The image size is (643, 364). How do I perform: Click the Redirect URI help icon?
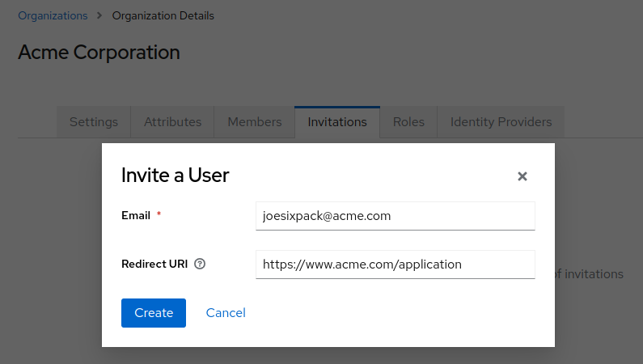tap(200, 264)
